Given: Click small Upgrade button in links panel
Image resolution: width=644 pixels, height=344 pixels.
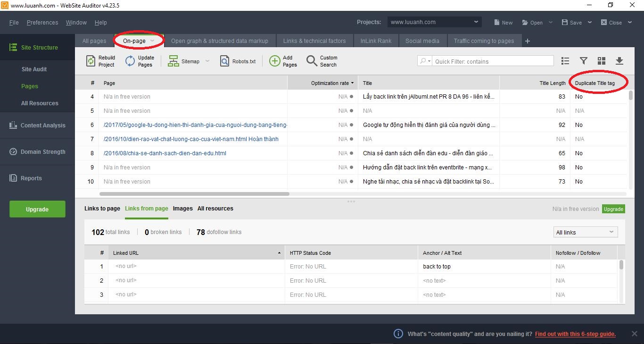Looking at the screenshot, I should [x=613, y=209].
